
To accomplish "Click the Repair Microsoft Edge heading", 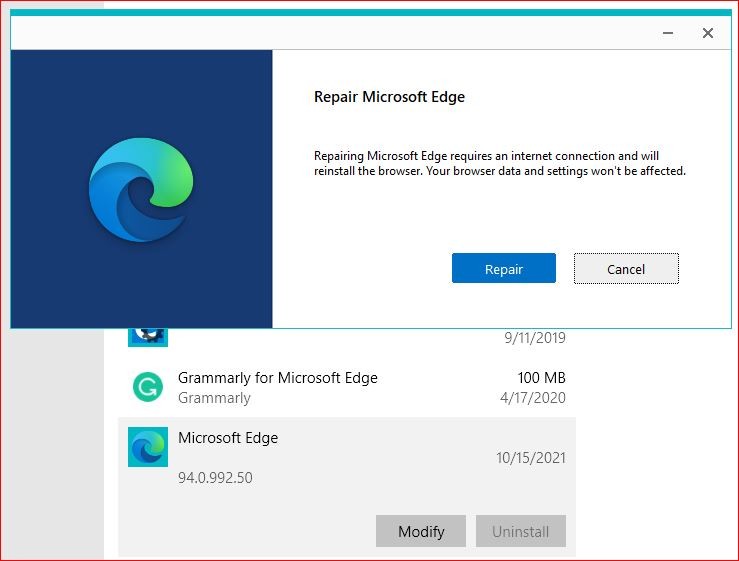I will pos(389,97).
